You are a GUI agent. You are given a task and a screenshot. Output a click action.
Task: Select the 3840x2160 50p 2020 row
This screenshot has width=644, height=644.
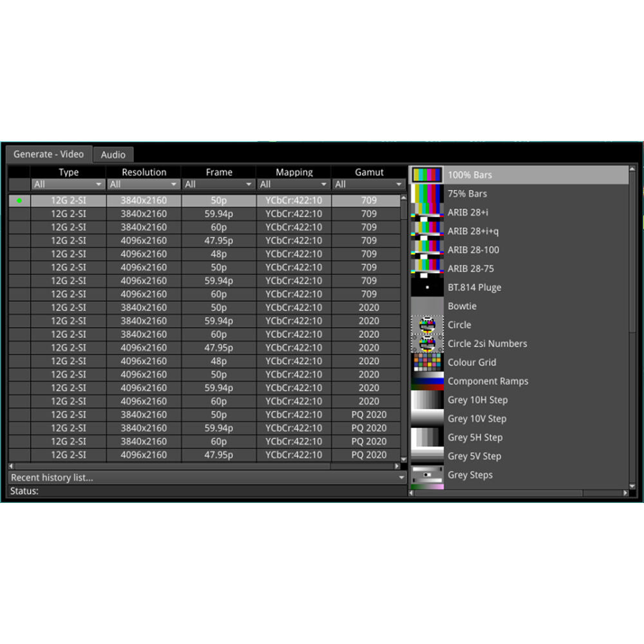click(x=205, y=308)
